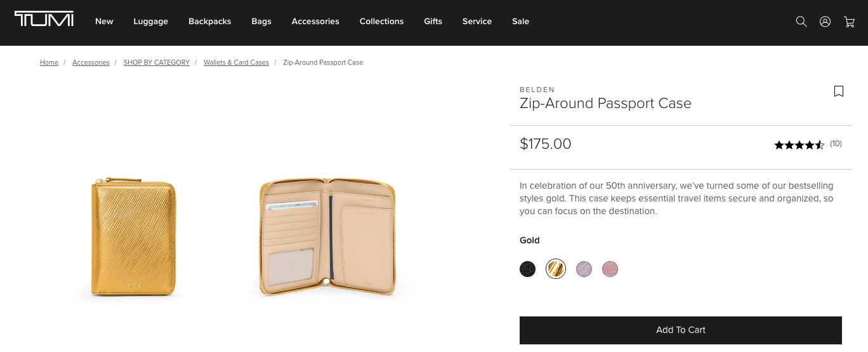
Task: Click Add To Cart button
Action: 680,330
